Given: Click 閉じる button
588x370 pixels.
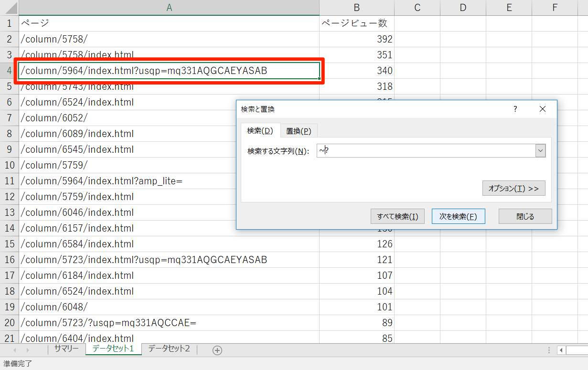Looking at the screenshot, I should tap(525, 216).
